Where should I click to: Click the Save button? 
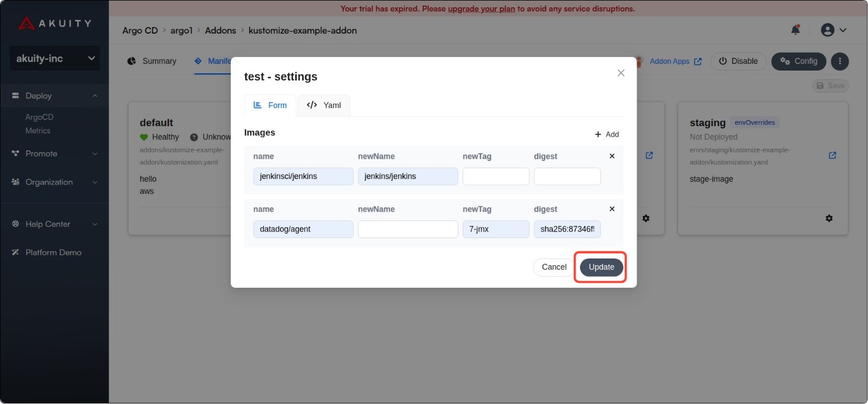pyautogui.click(x=831, y=85)
